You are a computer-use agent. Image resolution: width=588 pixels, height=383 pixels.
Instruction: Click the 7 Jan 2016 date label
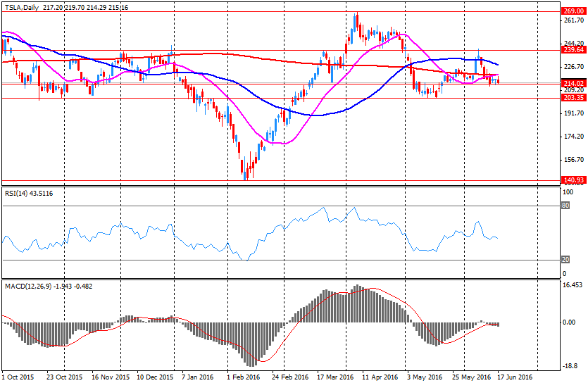pos(198,377)
